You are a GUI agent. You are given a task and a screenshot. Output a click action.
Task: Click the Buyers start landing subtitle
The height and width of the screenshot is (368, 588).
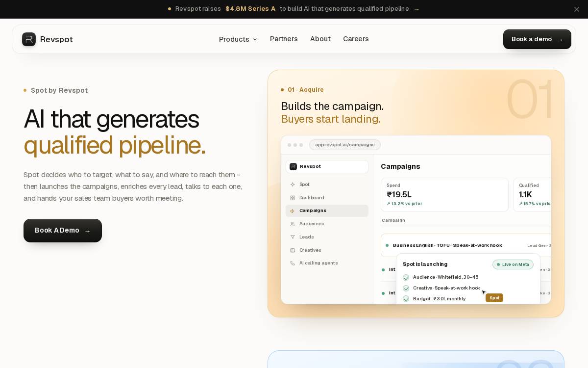pos(330,119)
